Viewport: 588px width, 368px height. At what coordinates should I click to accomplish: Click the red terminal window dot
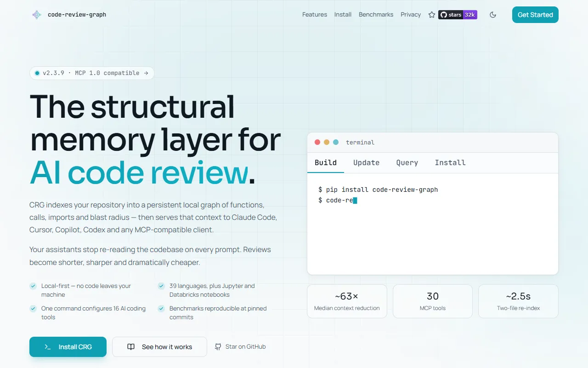317,142
